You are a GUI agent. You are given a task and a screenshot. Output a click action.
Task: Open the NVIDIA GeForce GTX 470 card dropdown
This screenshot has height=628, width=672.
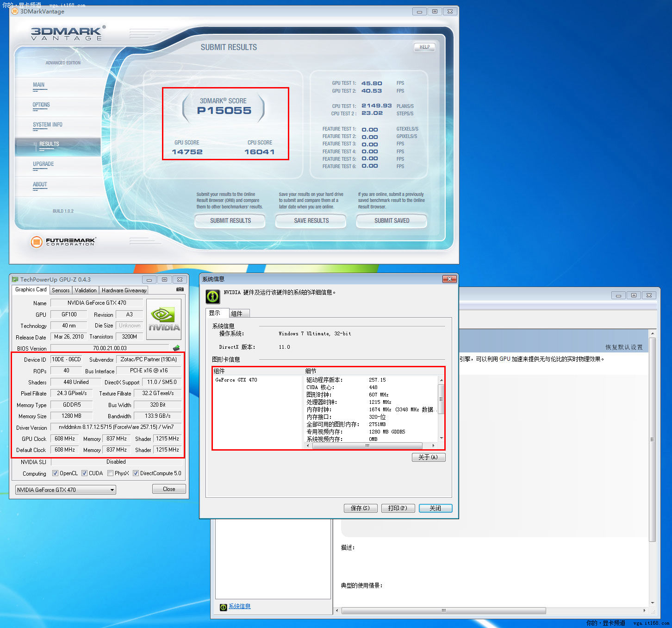(66, 490)
